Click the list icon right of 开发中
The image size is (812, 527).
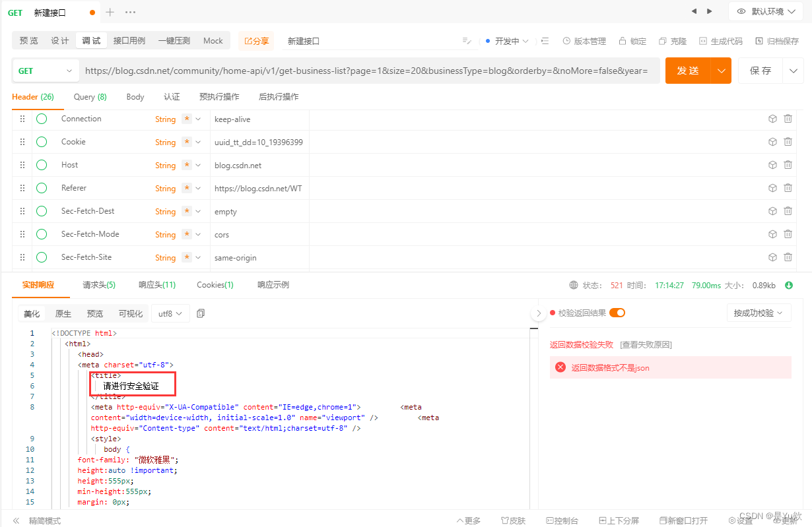(x=545, y=41)
